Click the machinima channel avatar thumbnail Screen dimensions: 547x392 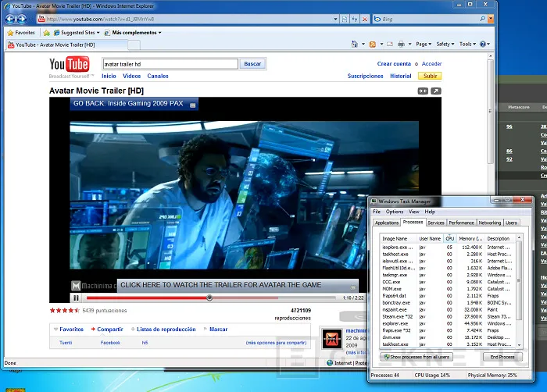pos(332,339)
